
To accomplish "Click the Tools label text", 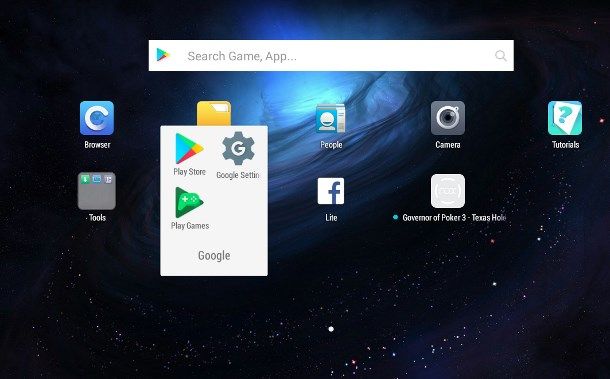I will click(97, 218).
